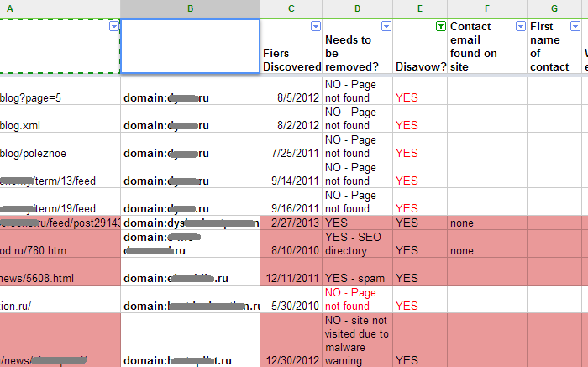
Task: Select cell with 'blog?page=5'
Action: [x=60, y=91]
